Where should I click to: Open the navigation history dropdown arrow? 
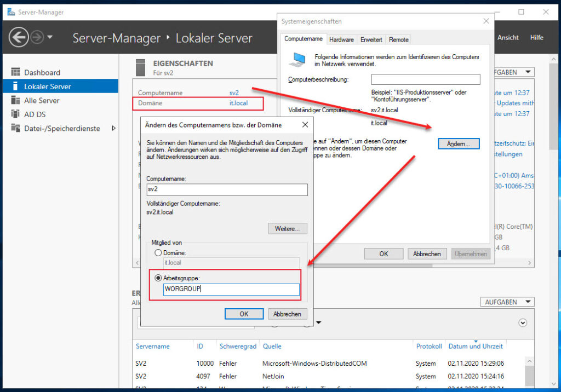[50, 37]
